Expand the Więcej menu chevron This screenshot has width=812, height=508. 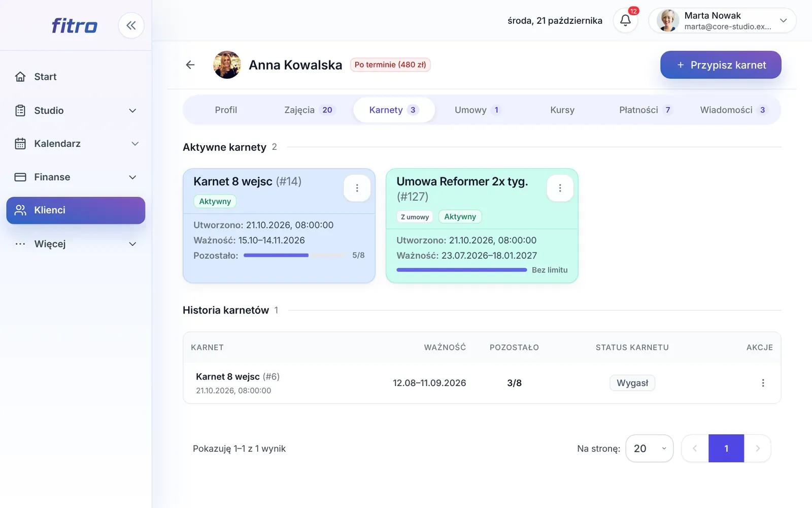click(132, 244)
